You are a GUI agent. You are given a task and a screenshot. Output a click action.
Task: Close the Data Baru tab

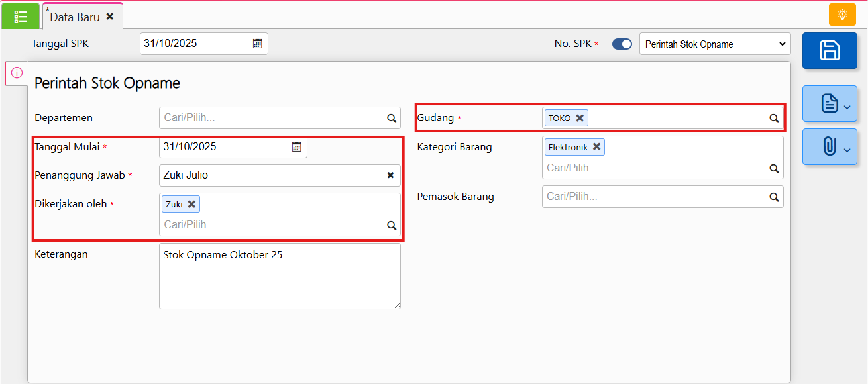[110, 17]
